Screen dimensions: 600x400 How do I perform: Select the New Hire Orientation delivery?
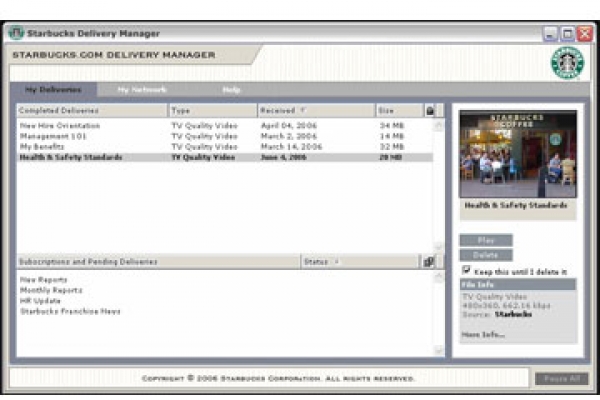pyautogui.click(x=225, y=126)
